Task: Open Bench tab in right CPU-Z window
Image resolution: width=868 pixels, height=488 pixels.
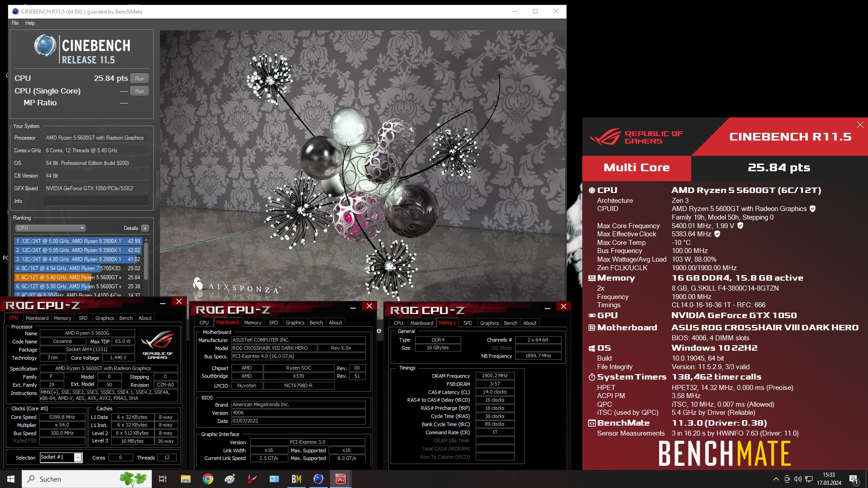Action: point(510,323)
